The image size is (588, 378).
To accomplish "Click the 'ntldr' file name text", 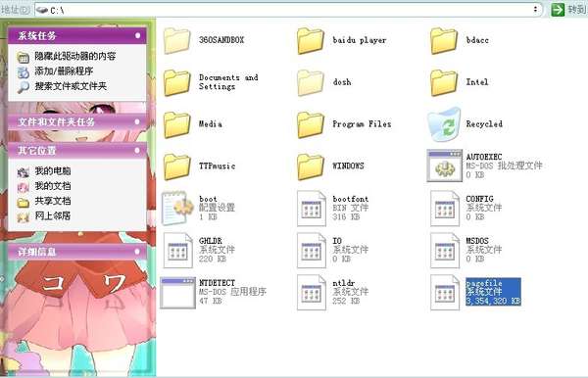I will coord(344,283).
